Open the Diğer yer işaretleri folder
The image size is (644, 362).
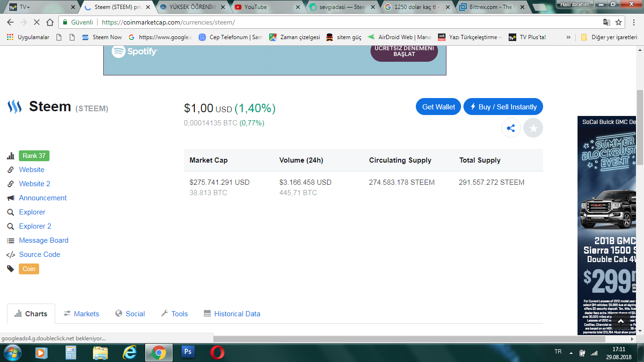tap(609, 37)
